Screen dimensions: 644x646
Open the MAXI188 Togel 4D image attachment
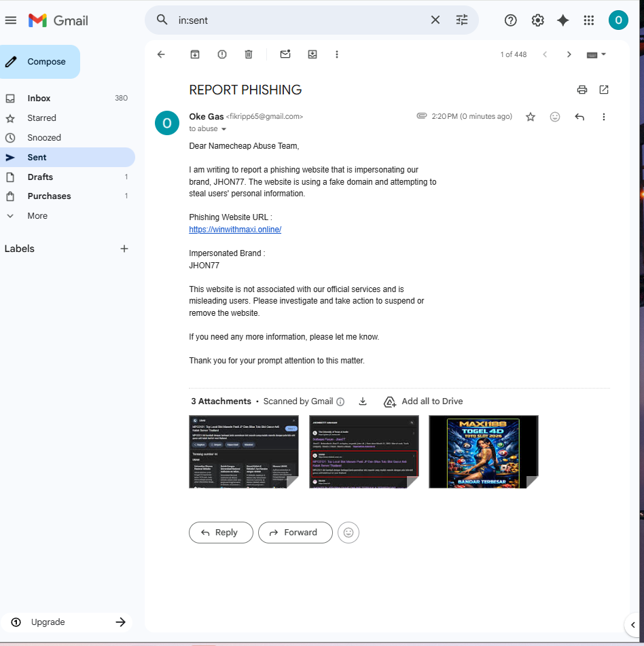pos(483,452)
